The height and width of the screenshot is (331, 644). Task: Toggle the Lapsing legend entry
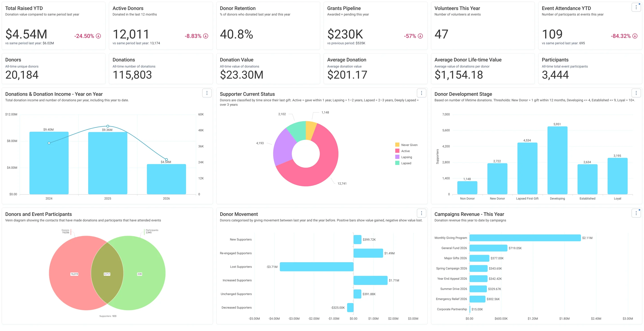403,157
